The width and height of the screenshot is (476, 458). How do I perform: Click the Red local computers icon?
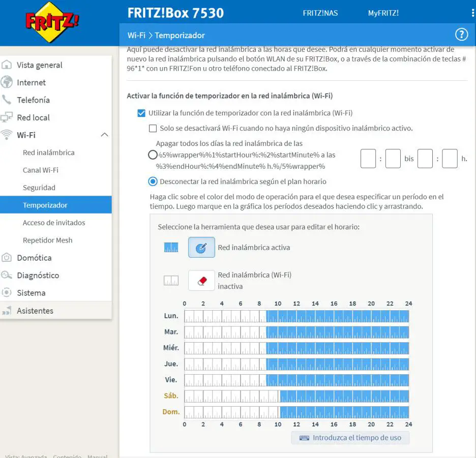(7, 117)
